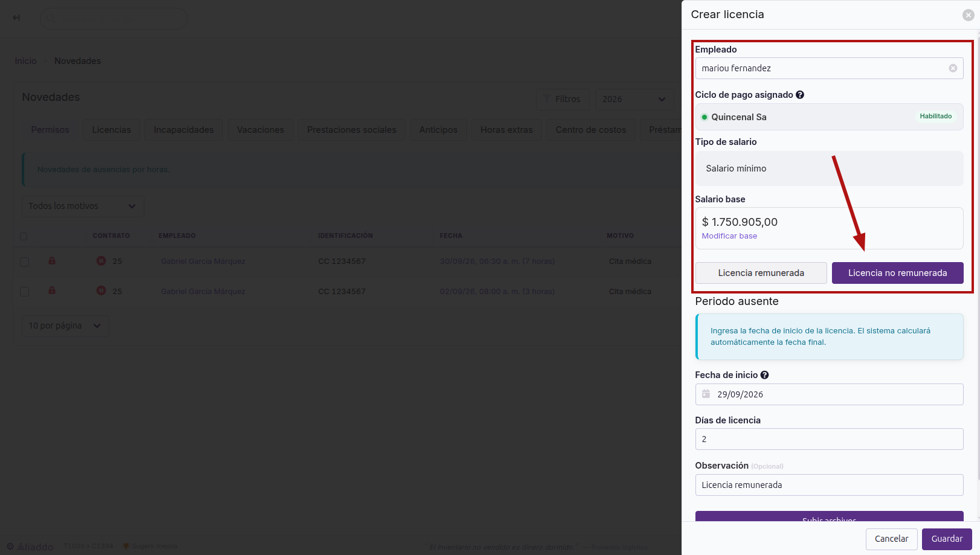The image size is (980, 555).
Task: Focus the top search bar
Action: tap(114, 18)
